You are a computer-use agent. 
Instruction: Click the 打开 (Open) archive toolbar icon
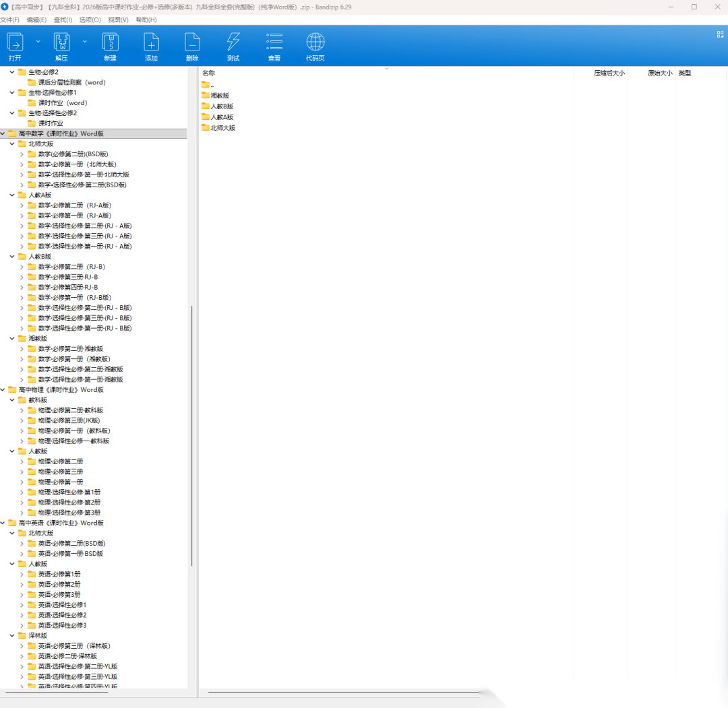click(x=15, y=46)
